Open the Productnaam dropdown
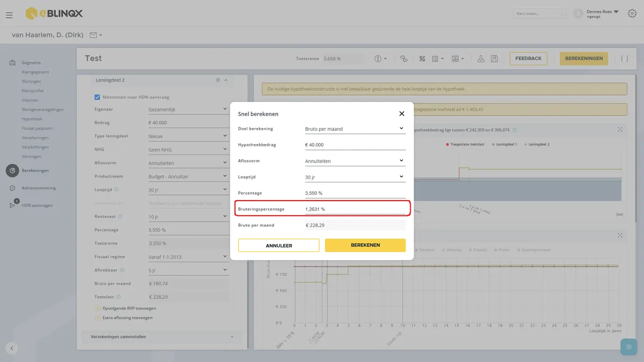 point(188,176)
